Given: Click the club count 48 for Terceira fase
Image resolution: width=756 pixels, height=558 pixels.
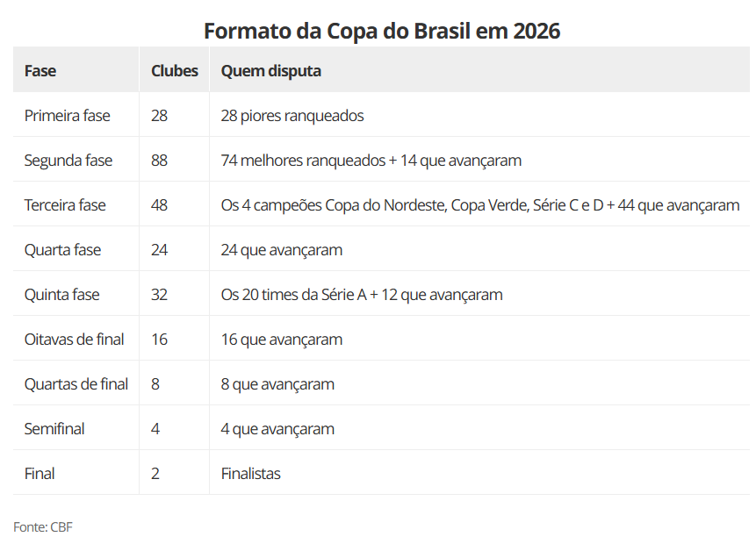Looking at the screenshot, I should click(x=159, y=205).
